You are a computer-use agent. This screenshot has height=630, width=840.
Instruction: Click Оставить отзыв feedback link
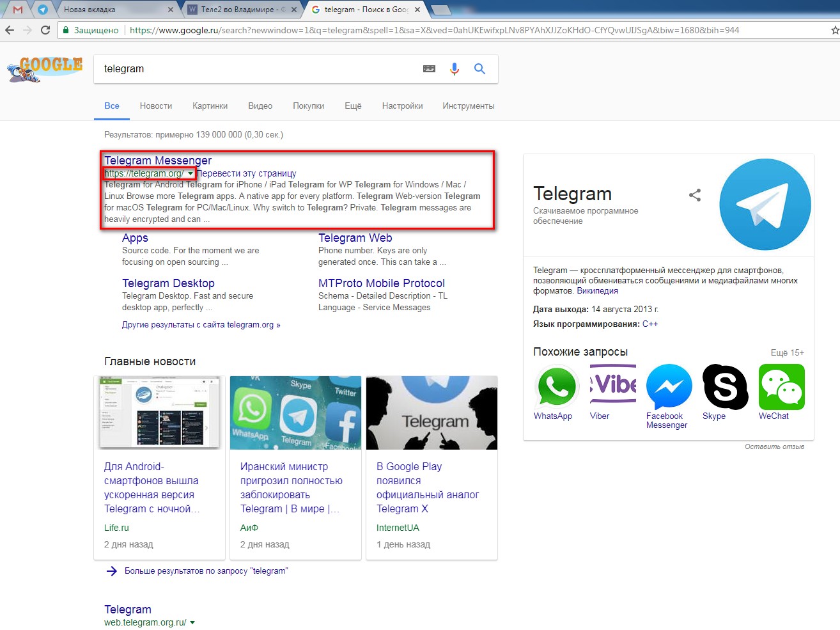click(774, 446)
